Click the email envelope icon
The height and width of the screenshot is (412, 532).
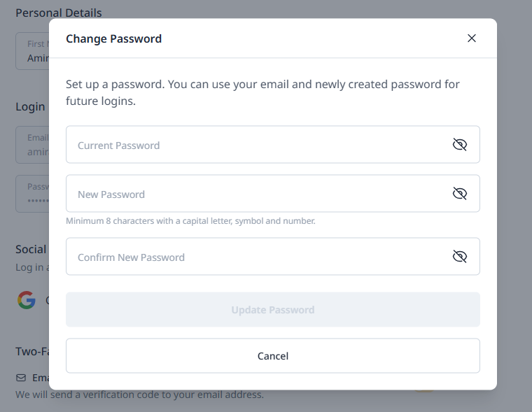21,378
